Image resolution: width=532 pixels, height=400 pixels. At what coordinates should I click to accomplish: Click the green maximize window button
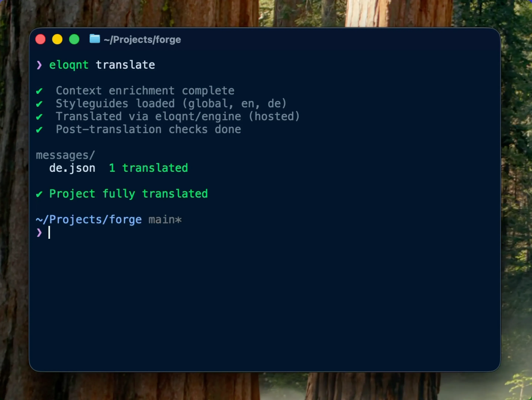pos(74,39)
